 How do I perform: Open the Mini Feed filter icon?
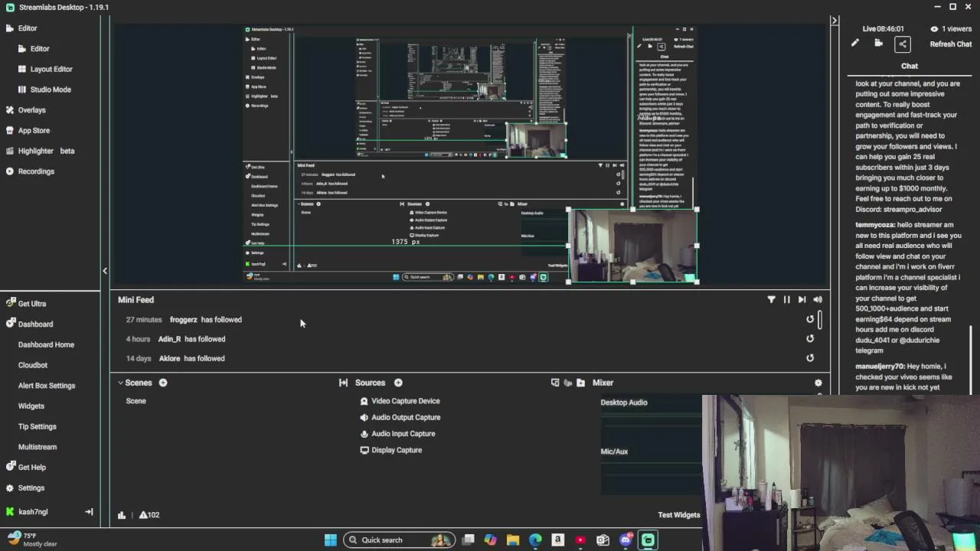(771, 300)
